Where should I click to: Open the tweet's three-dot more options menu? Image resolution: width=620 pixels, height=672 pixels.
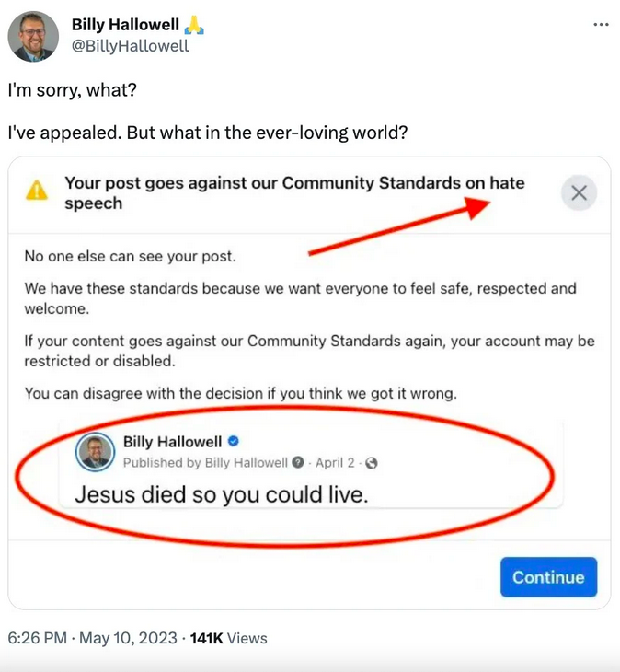[x=601, y=25]
